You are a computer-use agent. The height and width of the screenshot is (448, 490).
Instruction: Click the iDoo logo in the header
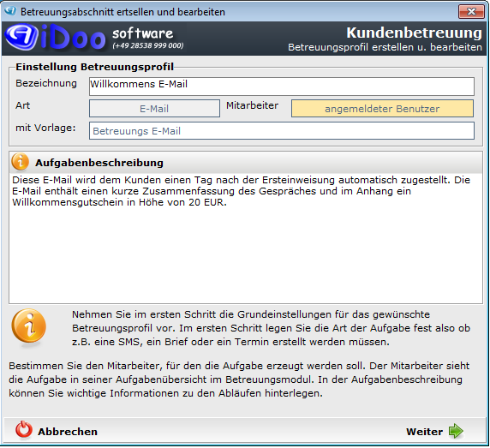(x=56, y=38)
